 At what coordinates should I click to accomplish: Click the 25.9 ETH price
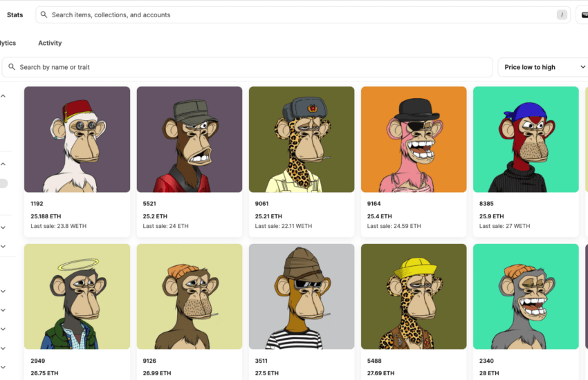click(492, 216)
